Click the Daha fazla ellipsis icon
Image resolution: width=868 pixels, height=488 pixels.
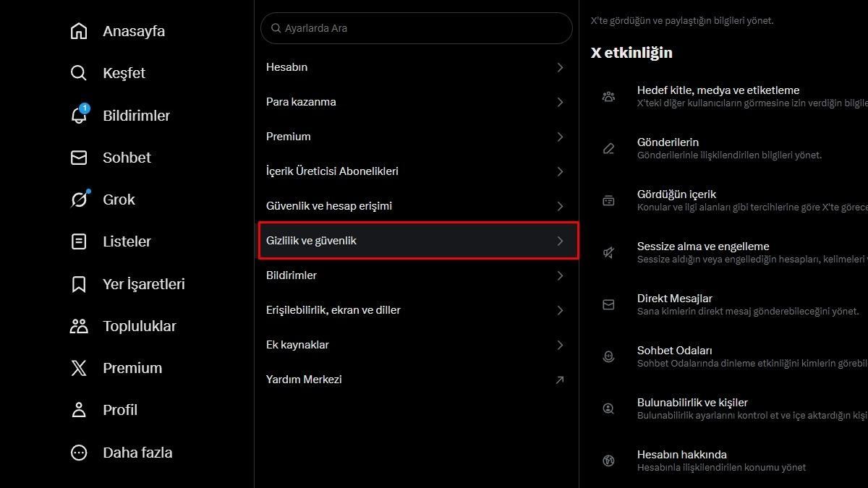79,453
